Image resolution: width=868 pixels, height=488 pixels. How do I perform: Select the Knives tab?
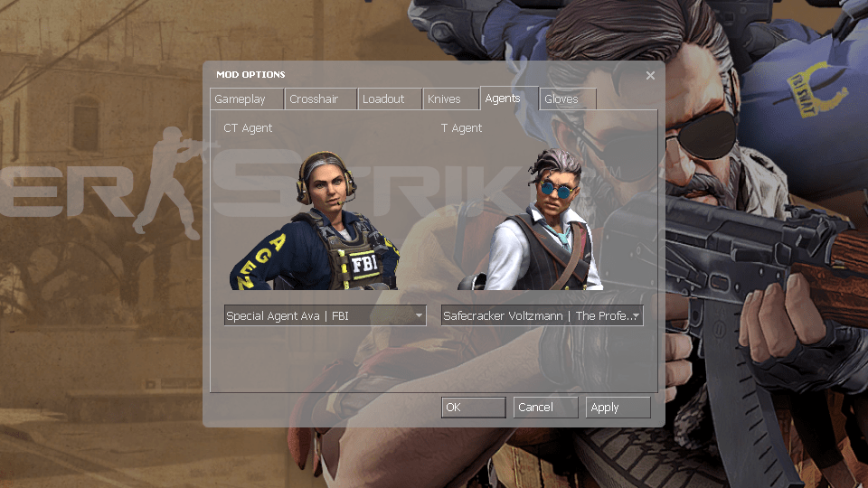coord(444,99)
